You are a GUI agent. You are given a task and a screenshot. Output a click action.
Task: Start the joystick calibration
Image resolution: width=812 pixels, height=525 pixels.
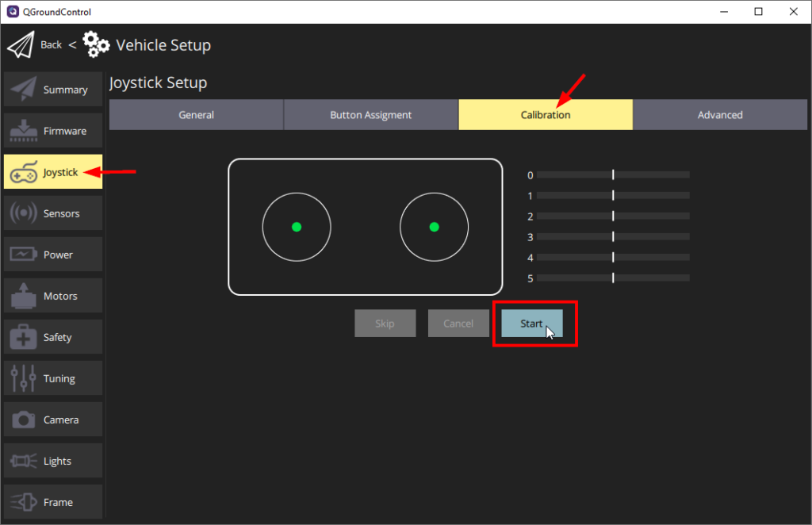point(531,323)
